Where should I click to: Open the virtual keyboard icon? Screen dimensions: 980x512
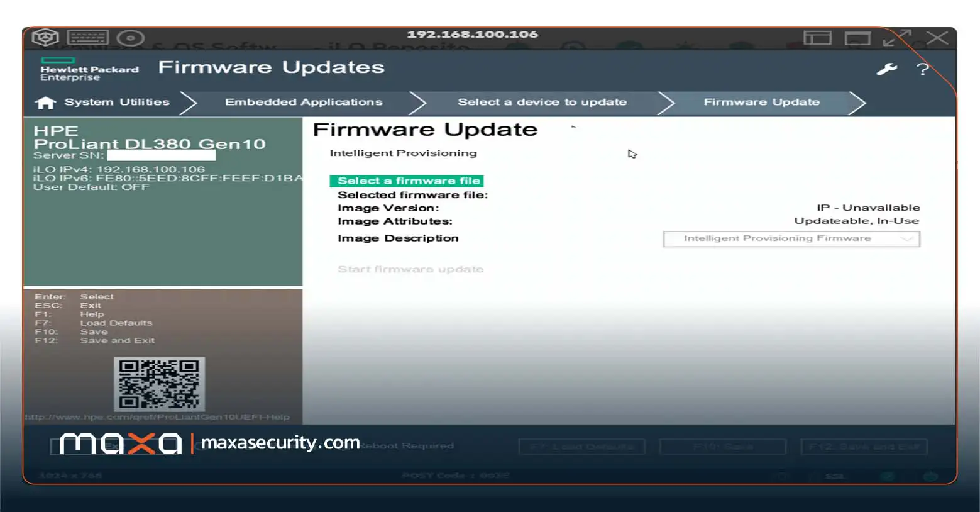(x=88, y=38)
